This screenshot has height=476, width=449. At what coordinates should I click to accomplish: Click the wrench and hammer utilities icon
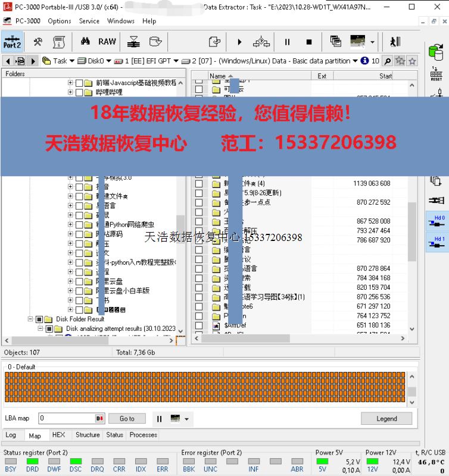click(38, 42)
